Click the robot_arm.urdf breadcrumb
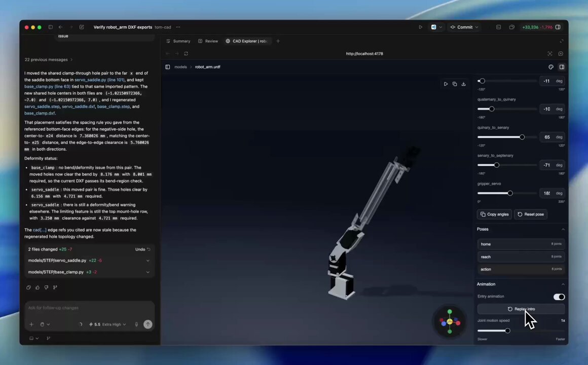The height and width of the screenshot is (365, 588). click(x=207, y=67)
